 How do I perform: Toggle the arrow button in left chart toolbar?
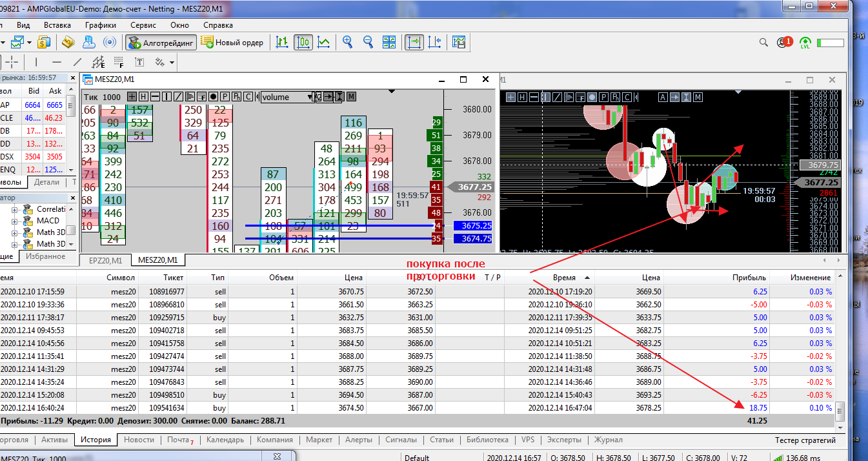coord(328,97)
